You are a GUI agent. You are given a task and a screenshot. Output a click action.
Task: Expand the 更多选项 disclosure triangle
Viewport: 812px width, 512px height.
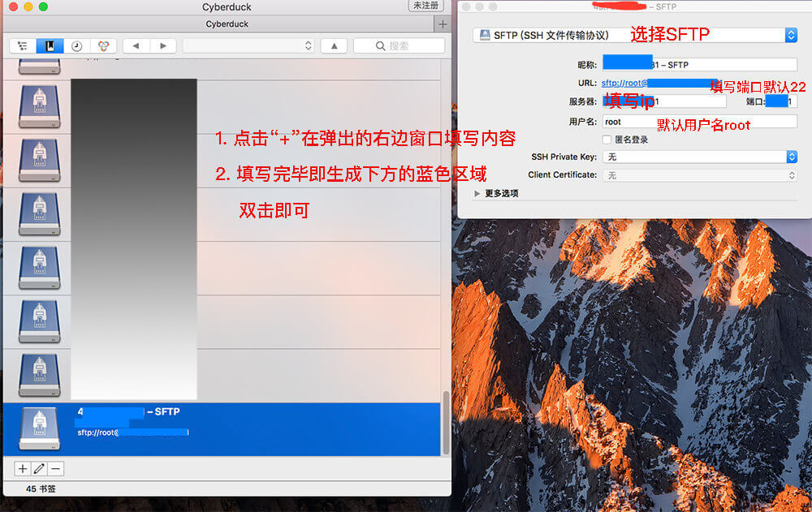pos(477,194)
